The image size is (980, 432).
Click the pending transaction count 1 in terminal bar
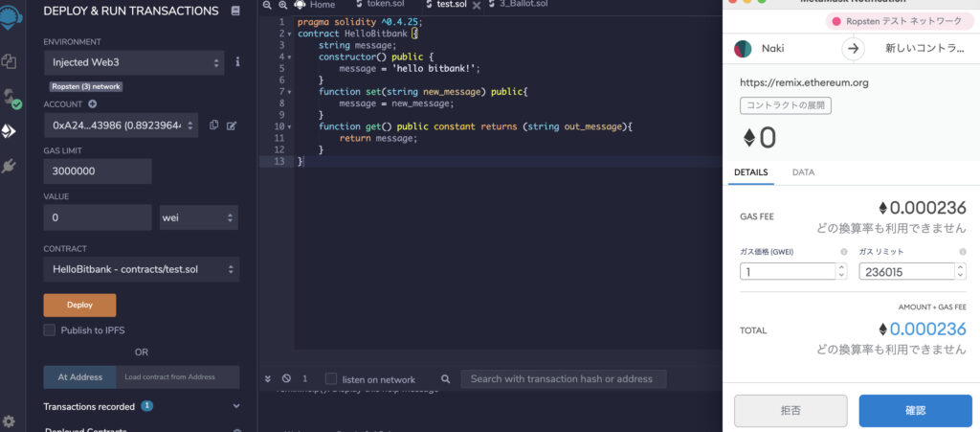(305, 379)
